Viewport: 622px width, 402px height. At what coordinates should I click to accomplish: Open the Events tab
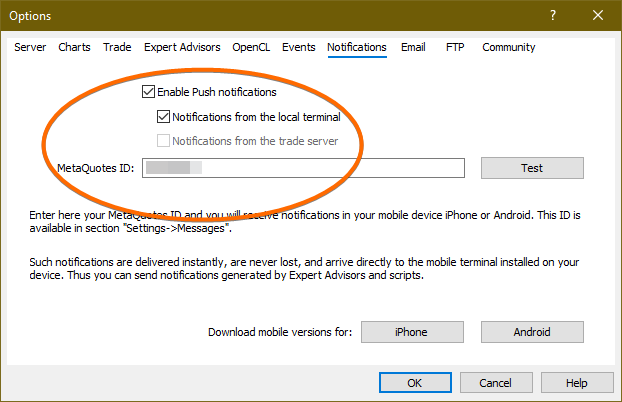298,47
